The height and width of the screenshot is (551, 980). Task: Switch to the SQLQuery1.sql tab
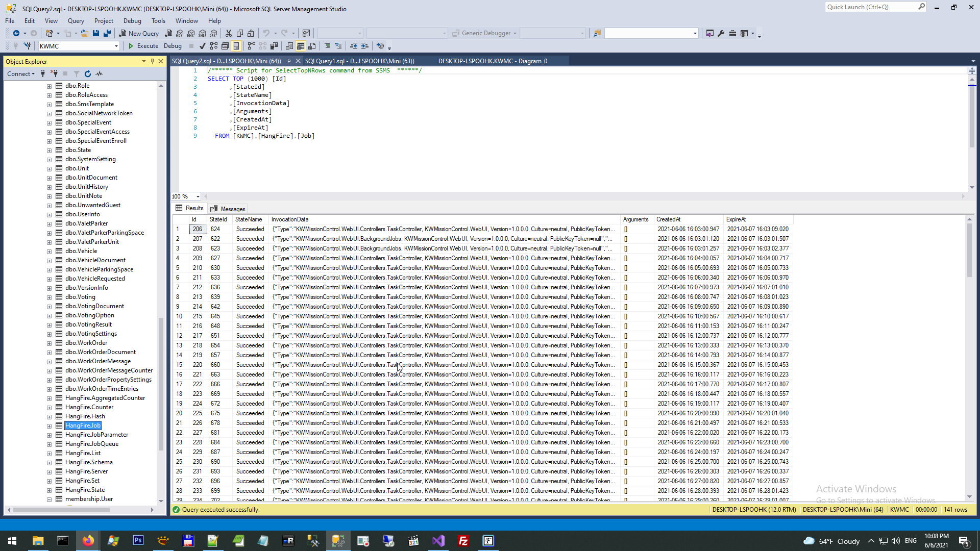359,61
